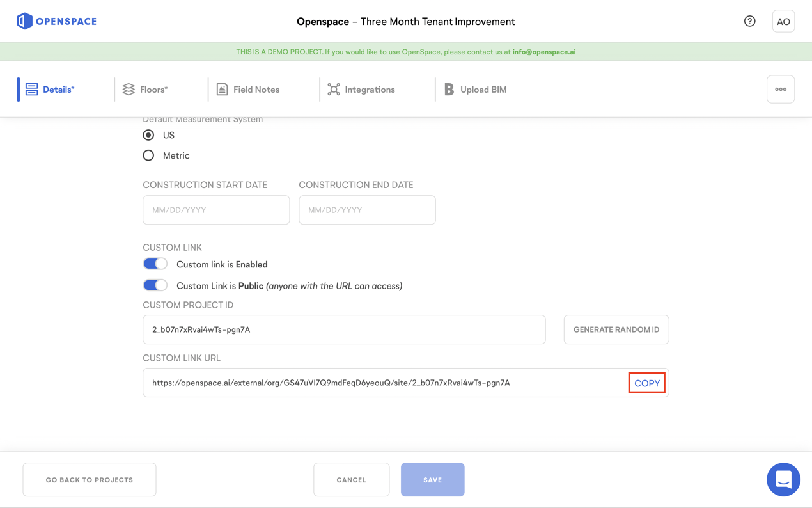The image size is (812, 508).
Task: Toggle the Custom Link Public switch
Action: [155, 285]
